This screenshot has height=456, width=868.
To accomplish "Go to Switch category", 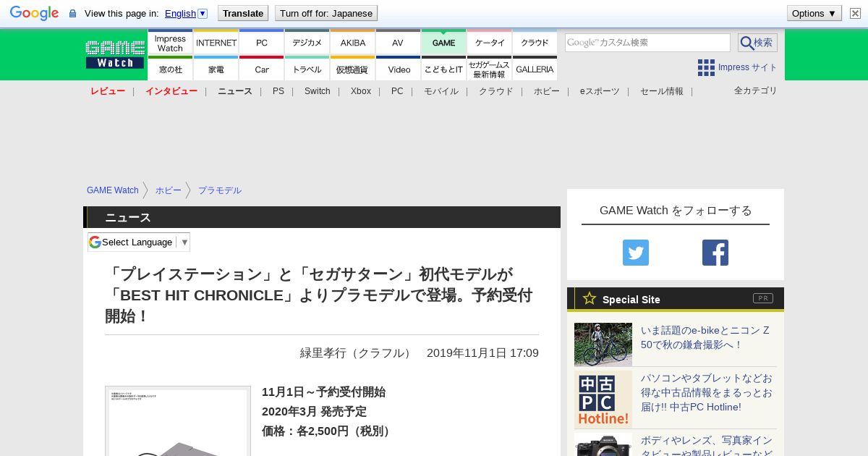I will click(x=317, y=91).
